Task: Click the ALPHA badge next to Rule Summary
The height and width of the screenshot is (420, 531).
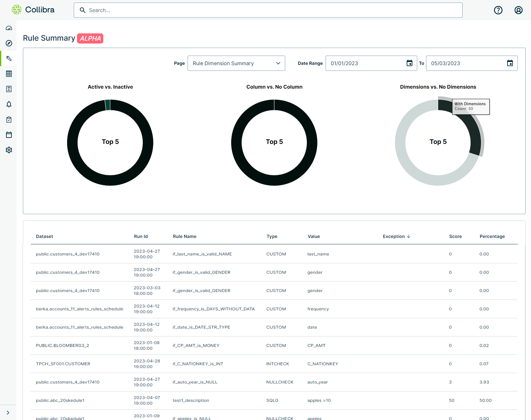Action: tap(90, 38)
